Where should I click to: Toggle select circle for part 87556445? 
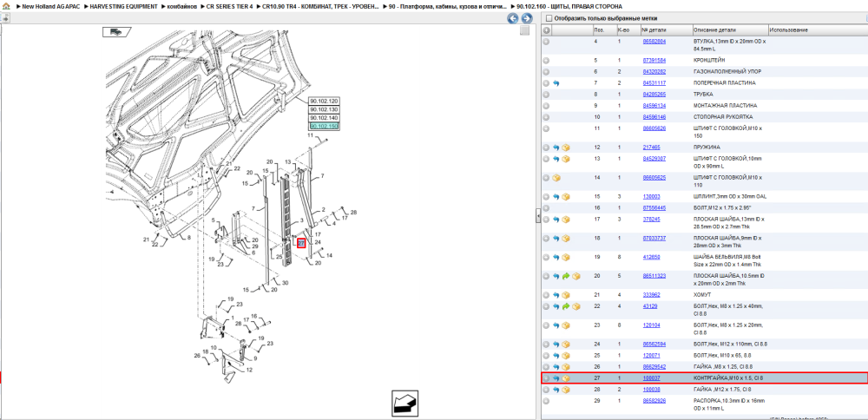546,208
